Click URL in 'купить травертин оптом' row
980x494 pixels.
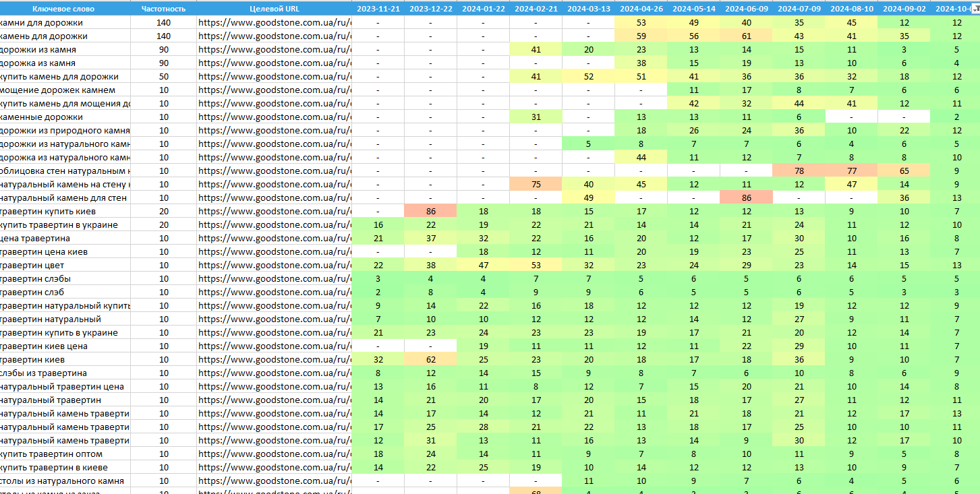(274, 454)
